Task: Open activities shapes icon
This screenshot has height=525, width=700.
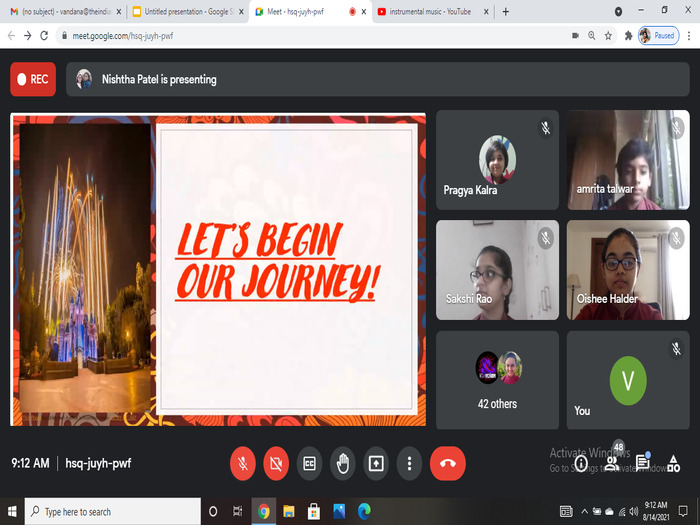Action: (674, 463)
